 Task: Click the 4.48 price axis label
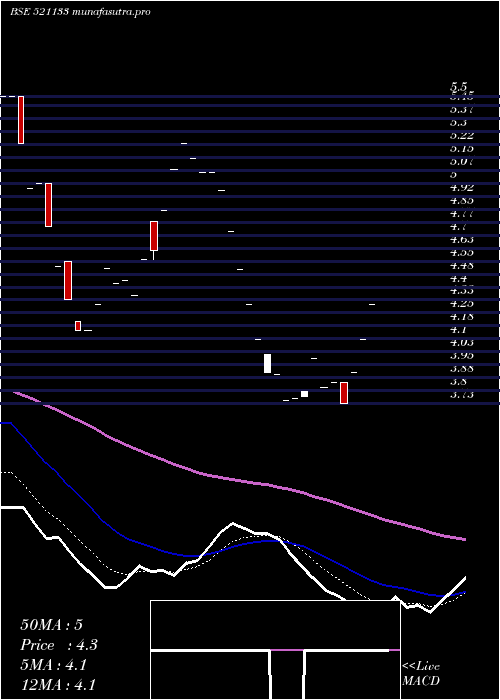point(462,265)
